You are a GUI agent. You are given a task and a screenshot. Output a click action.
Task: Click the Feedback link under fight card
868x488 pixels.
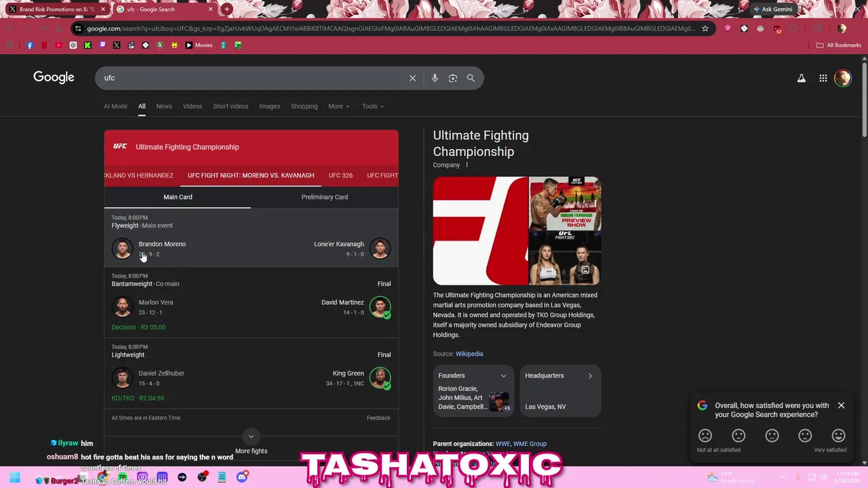point(378,418)
